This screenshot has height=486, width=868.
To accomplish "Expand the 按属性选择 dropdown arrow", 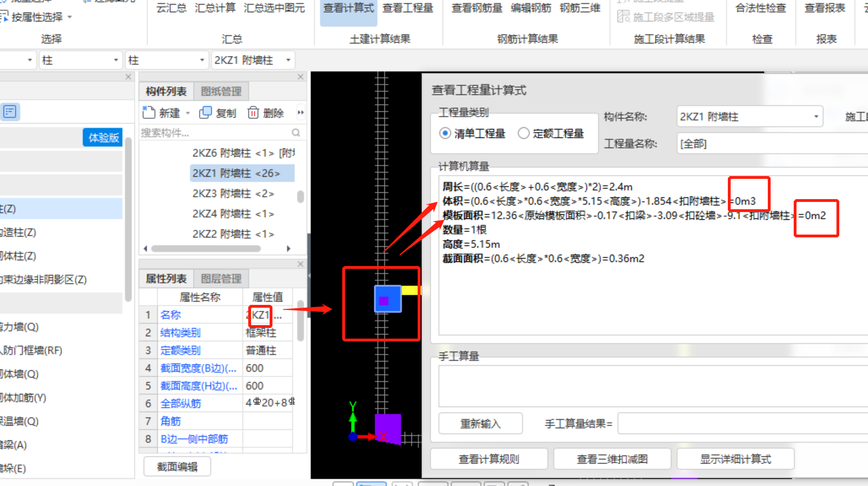I will pos(70,17).
